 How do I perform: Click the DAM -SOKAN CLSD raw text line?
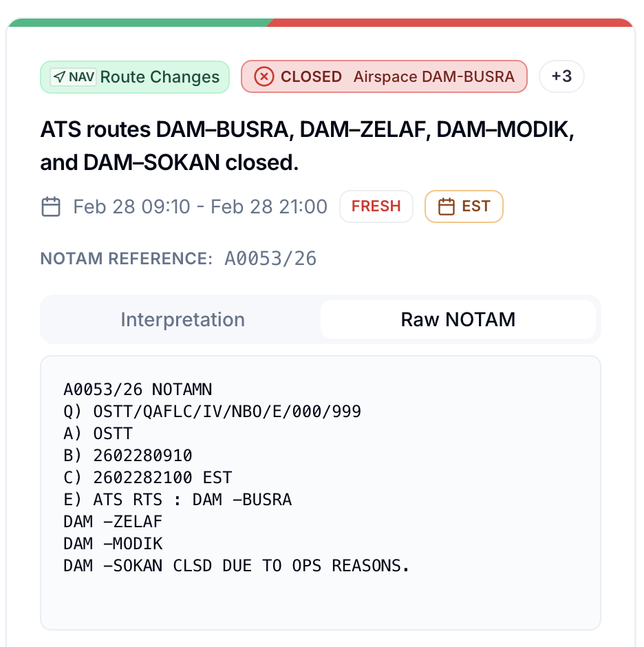click(x=236, y=566)
